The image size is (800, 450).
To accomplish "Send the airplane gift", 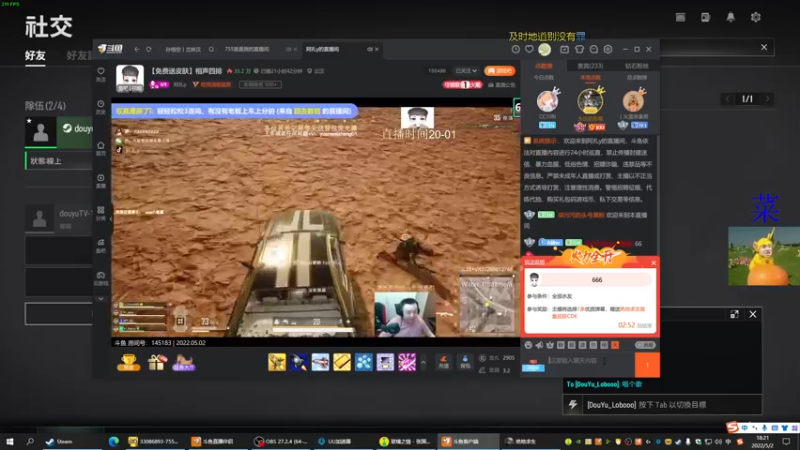I will (x=320, y=362).
